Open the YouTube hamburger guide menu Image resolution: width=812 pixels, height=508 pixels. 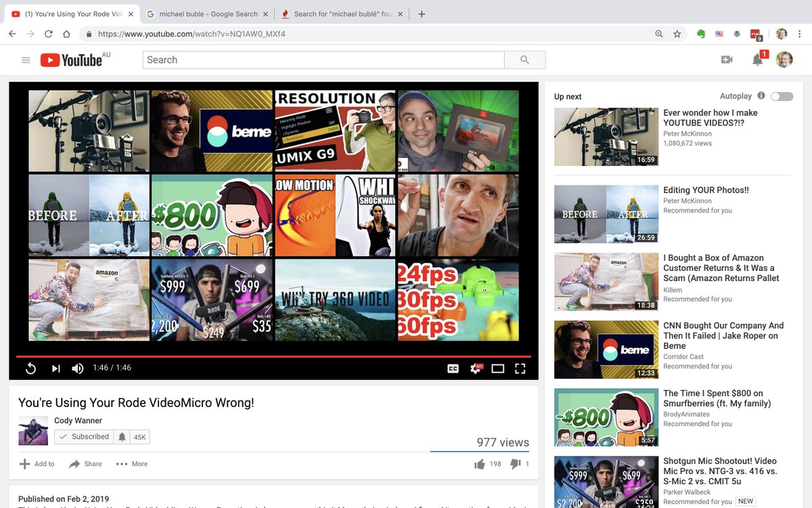pos(26,60)
